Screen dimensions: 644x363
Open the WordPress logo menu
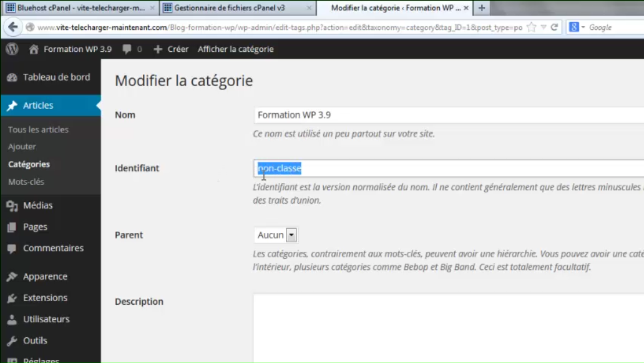click(12, 49)
